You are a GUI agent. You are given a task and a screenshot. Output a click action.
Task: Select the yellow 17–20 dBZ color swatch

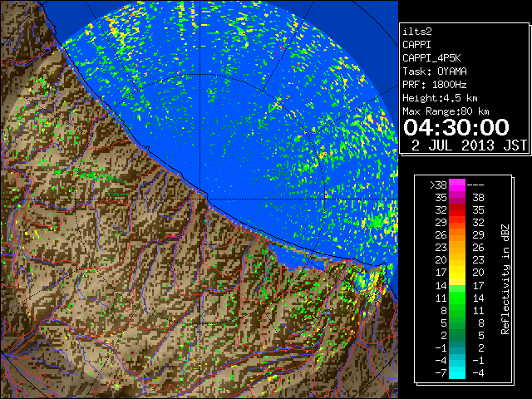click(457, 273)
